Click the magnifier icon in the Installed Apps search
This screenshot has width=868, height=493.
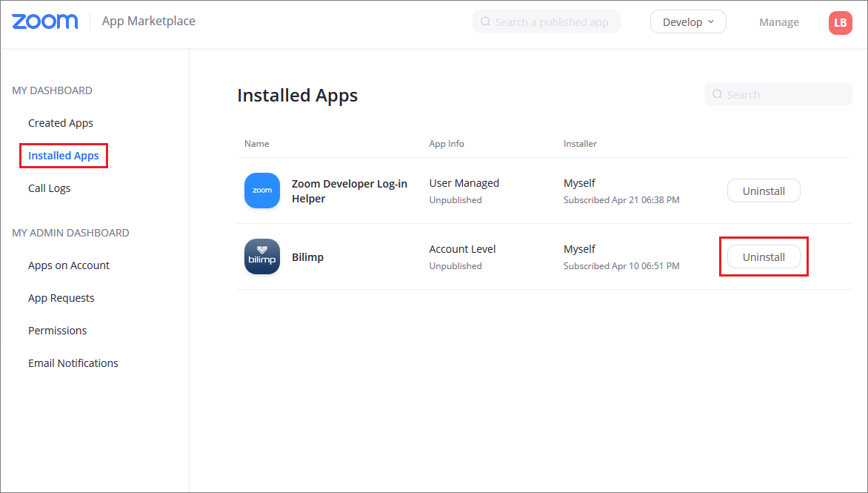717,94
